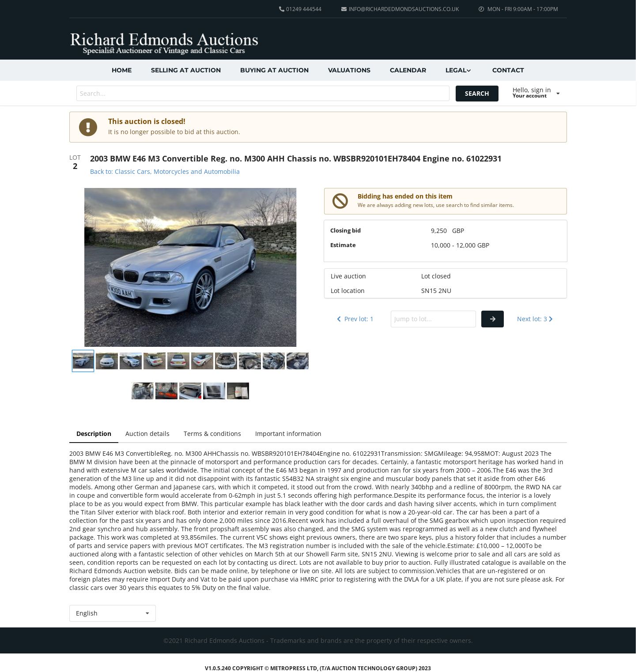Click the phone icon beside 01249 444544
Screen dimensions: 642x672
click(x=282, y=9)
